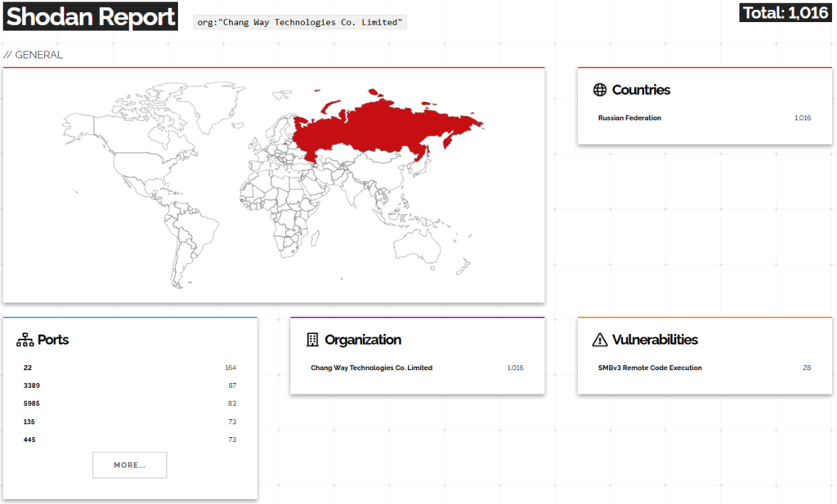Image resolution: width=837 pixels, height=504 pixels.
Task: Click the 164 count for port 22
Action: [x=231, y=368]
